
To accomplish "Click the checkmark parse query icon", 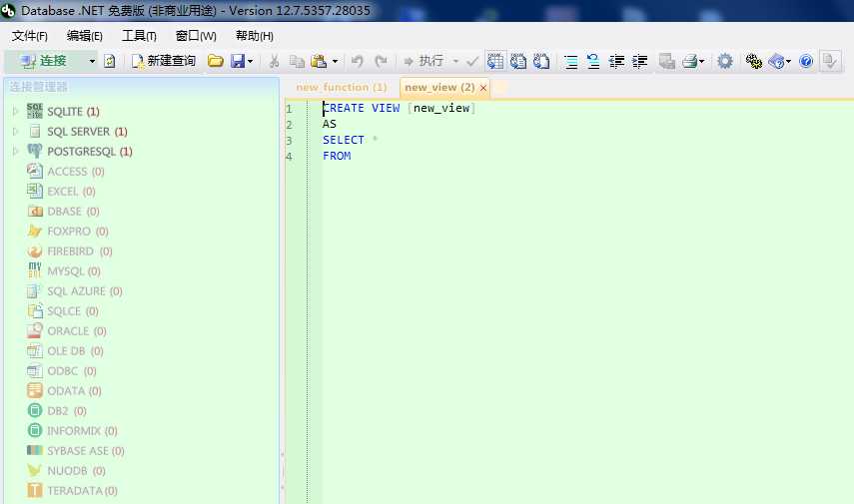I will click(x=472, y=61).
